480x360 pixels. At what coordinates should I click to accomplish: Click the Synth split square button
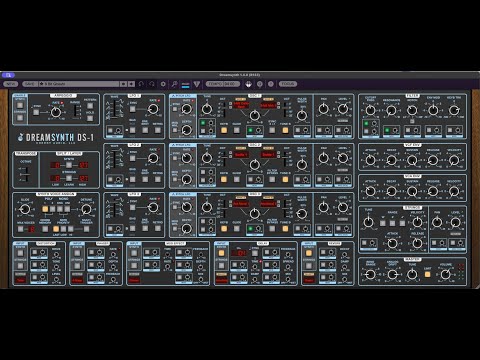(69, 165)
